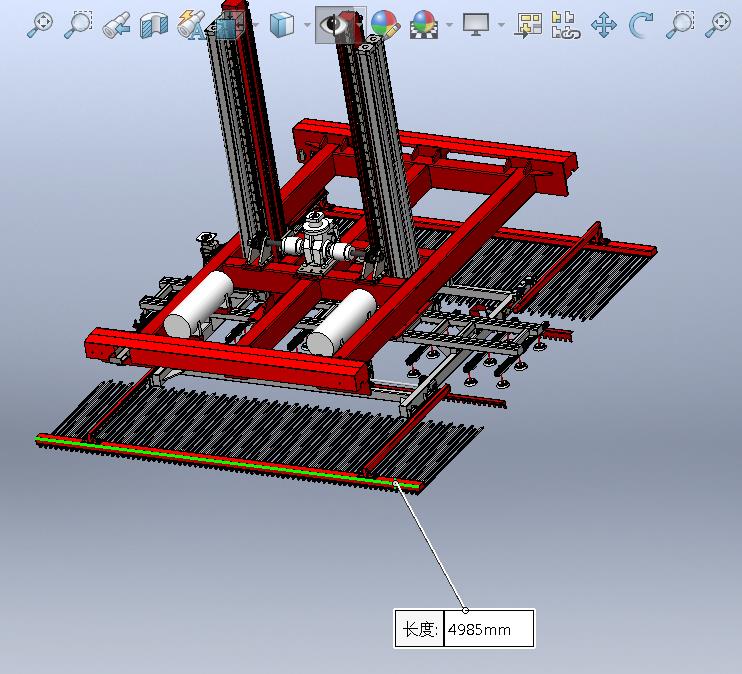Select the Rotate View curved arrow tool
This screenshot has height=674, width=742.
641,25
